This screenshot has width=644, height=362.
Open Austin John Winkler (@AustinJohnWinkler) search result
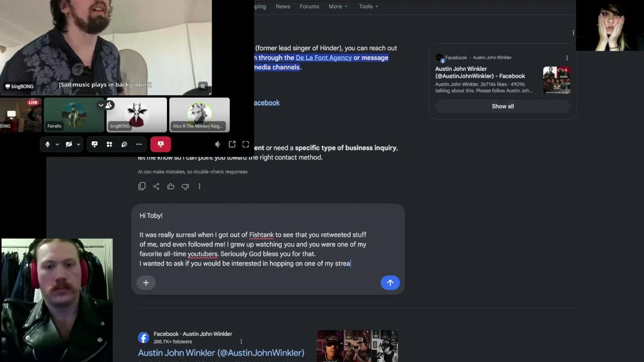click(221, 353)
